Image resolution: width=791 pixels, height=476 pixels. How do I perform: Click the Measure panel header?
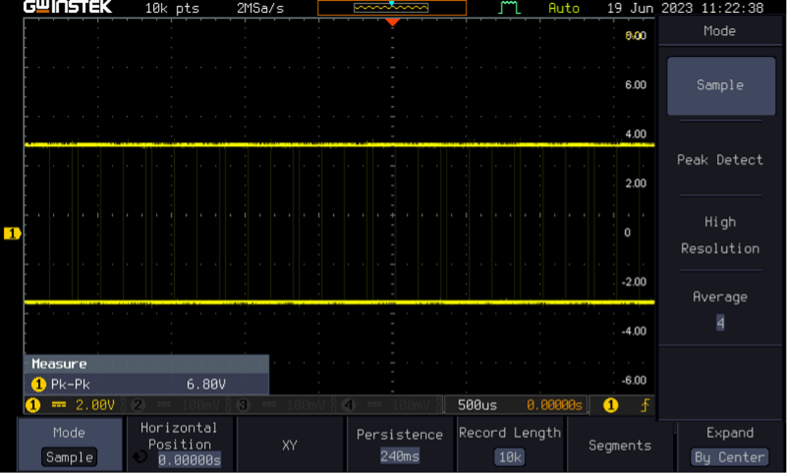point(147,366)
